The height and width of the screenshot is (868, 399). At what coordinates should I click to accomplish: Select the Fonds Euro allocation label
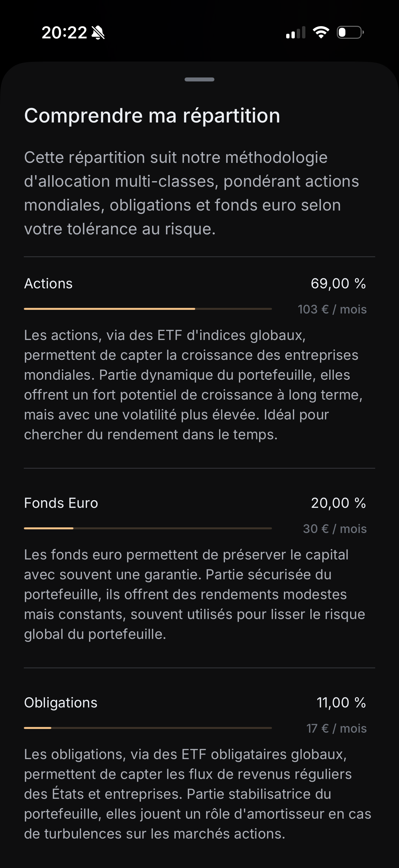tap(61, 503)
